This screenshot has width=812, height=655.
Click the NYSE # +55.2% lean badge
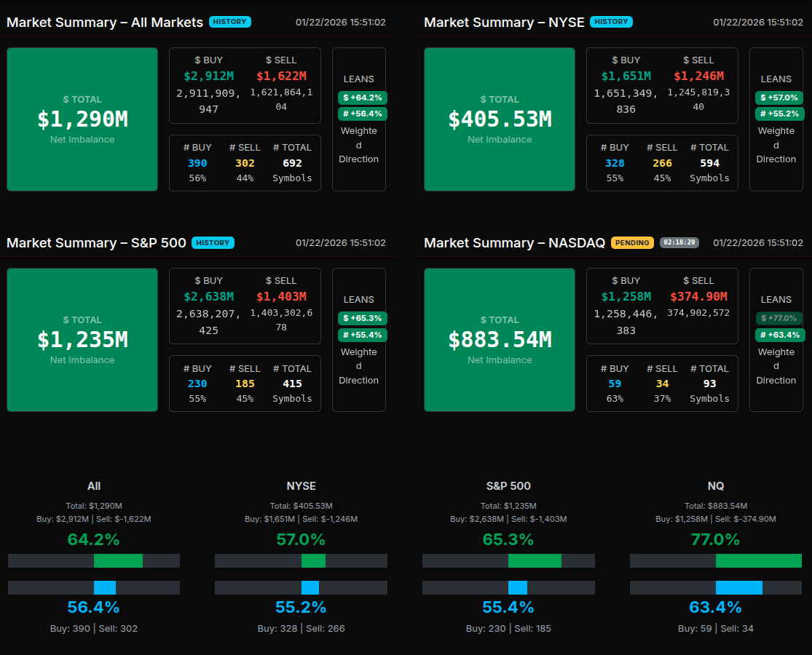[779, 114]
